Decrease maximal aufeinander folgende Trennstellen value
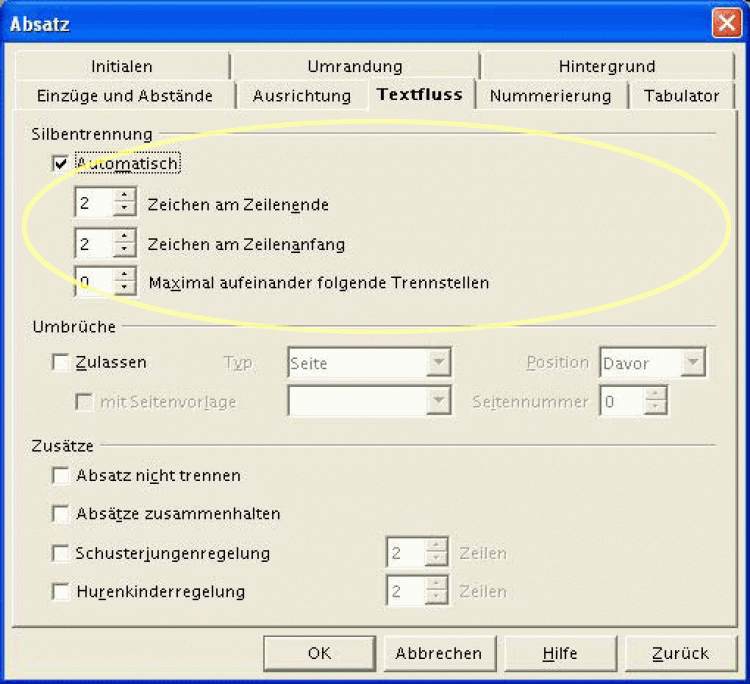The image size is (750, 684). click(x=124, y=287)
